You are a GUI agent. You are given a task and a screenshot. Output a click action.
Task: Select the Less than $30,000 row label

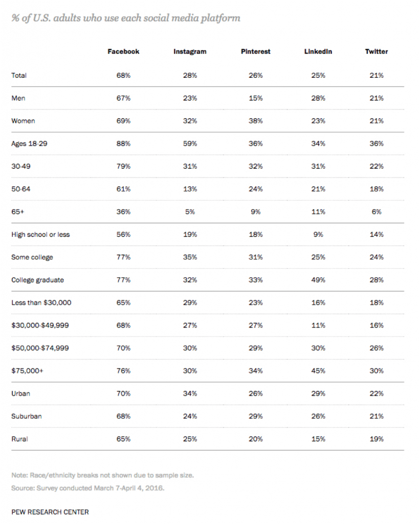41,302
